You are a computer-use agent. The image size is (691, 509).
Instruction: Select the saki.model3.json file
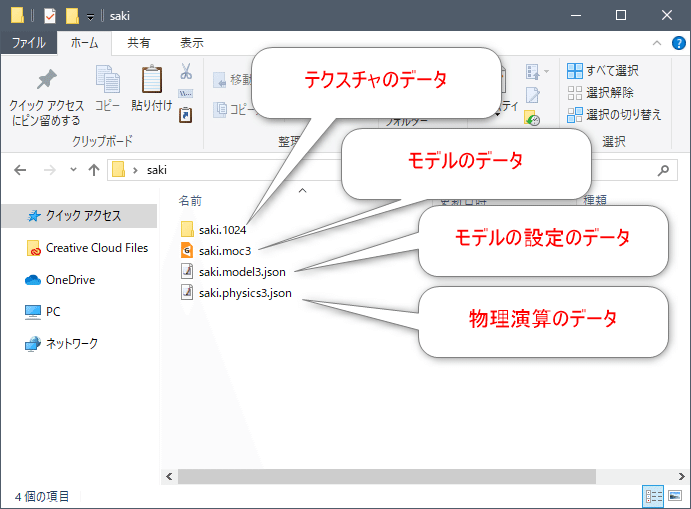233,272
